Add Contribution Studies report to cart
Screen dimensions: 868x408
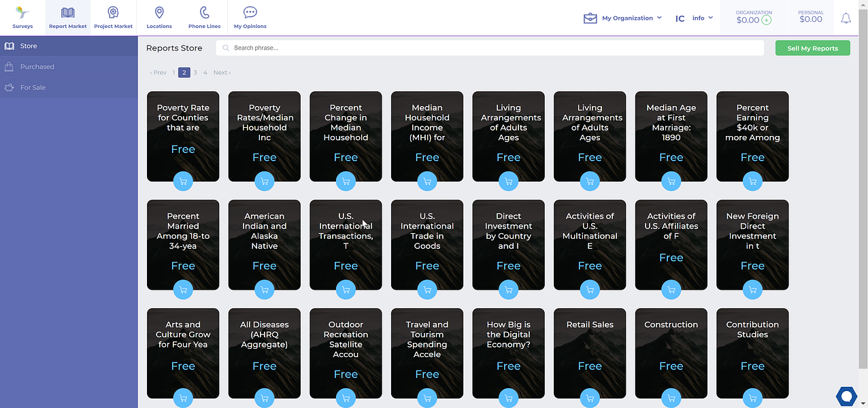click(752, 398)
